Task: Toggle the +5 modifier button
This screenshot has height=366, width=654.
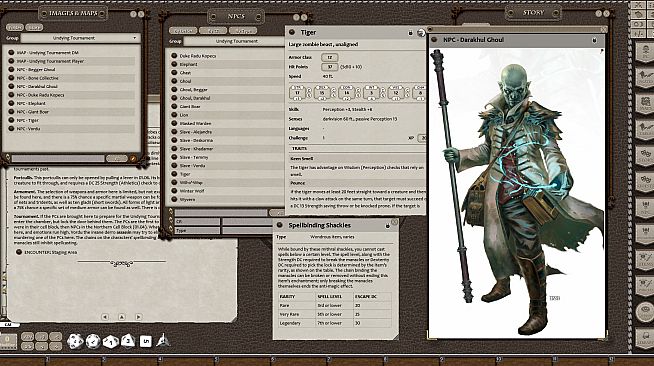Action: pyautogui.click(x=55, y=336)
